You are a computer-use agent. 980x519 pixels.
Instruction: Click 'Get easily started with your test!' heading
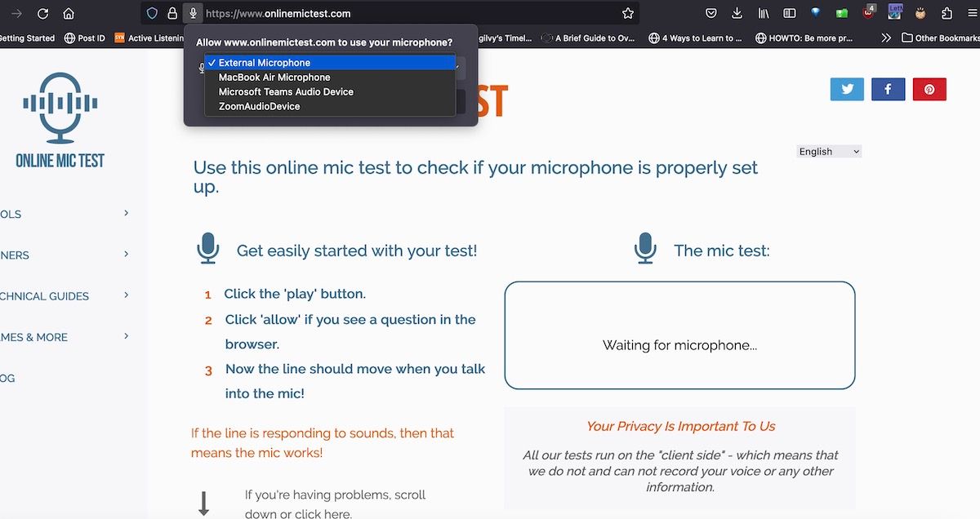coord(357,251)
